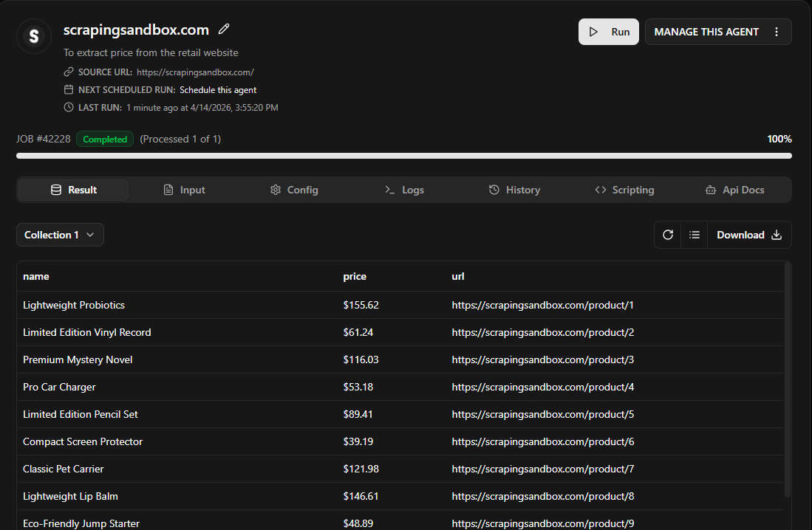The image size is (812, 530).
Task: Open the list view options icon beside refresh
Action: pos(694,234)
